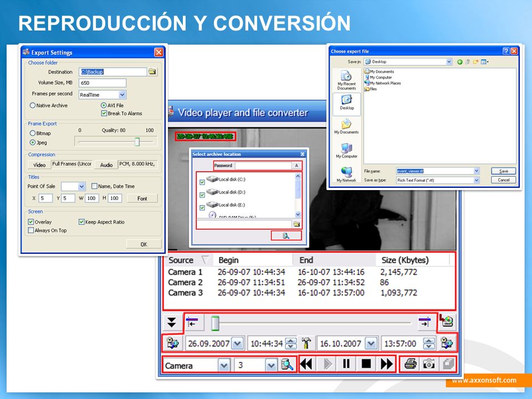Select the Jpeg radio button
This screenshot has width=532, height=399.
coord(33,142)
